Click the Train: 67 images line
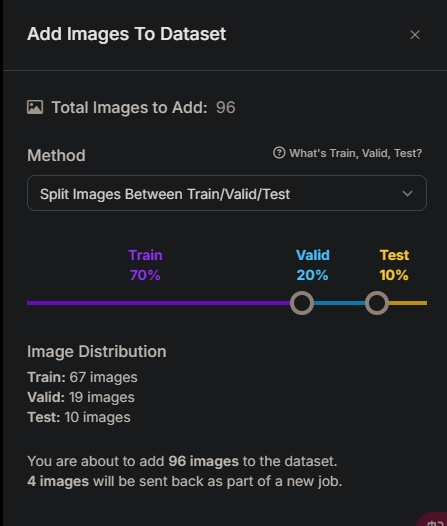This screenshot has height=526, width=447. (x=82, y=377)
